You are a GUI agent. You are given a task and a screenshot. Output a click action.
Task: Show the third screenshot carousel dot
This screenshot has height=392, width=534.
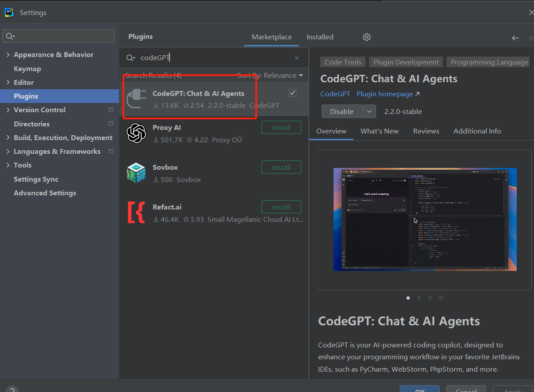point(430,298)
